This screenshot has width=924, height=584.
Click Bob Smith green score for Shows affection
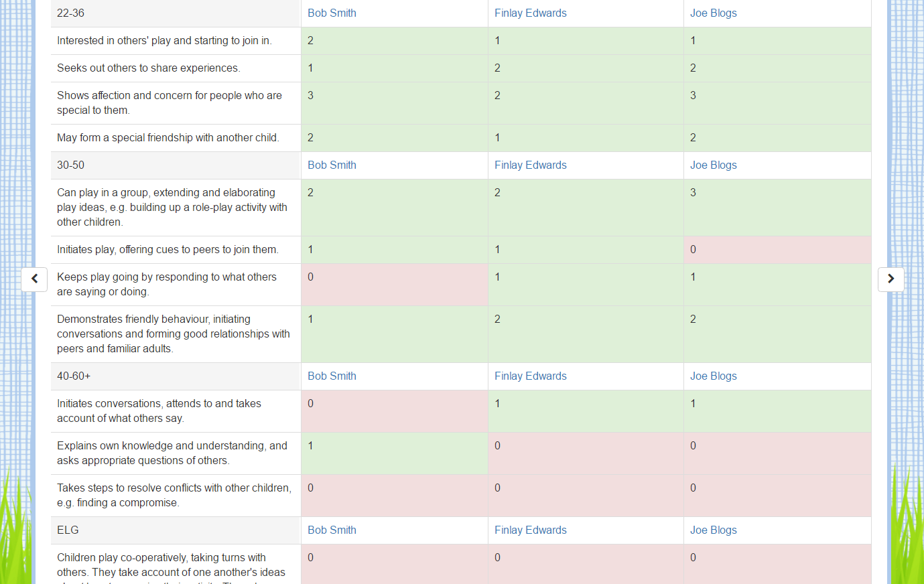pyautogui.click(x=395, y=103)
